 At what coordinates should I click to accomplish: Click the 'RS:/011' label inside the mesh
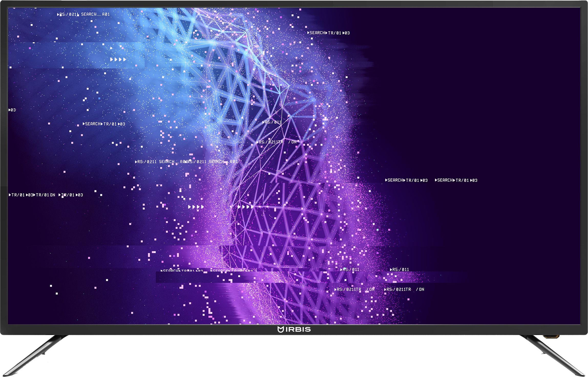[272, 122]
